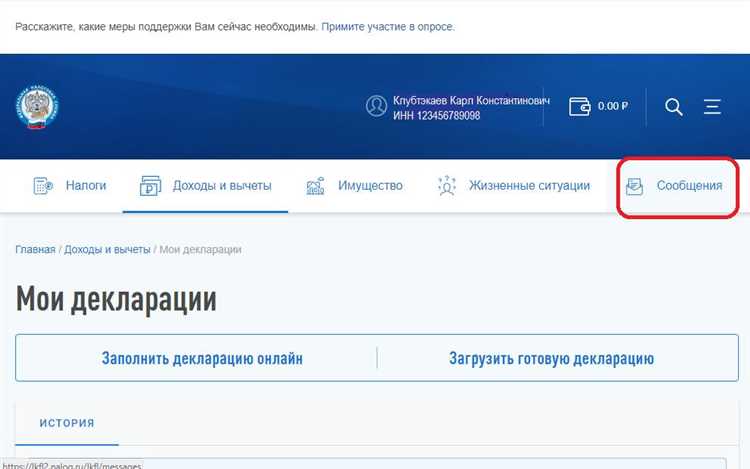Click the Сообщения envelope icon
The image size is (750, 469).
[634, 186]
